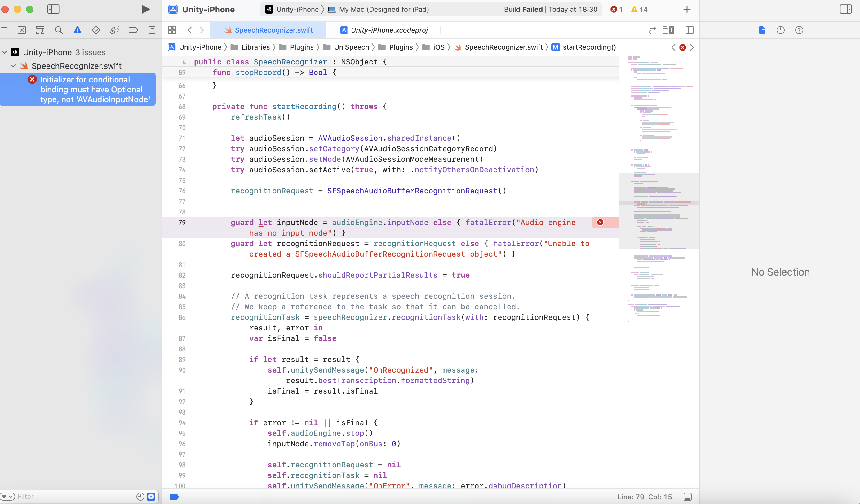Open the startRecording() symbol jump menu
860x504 pixels.
584,47
